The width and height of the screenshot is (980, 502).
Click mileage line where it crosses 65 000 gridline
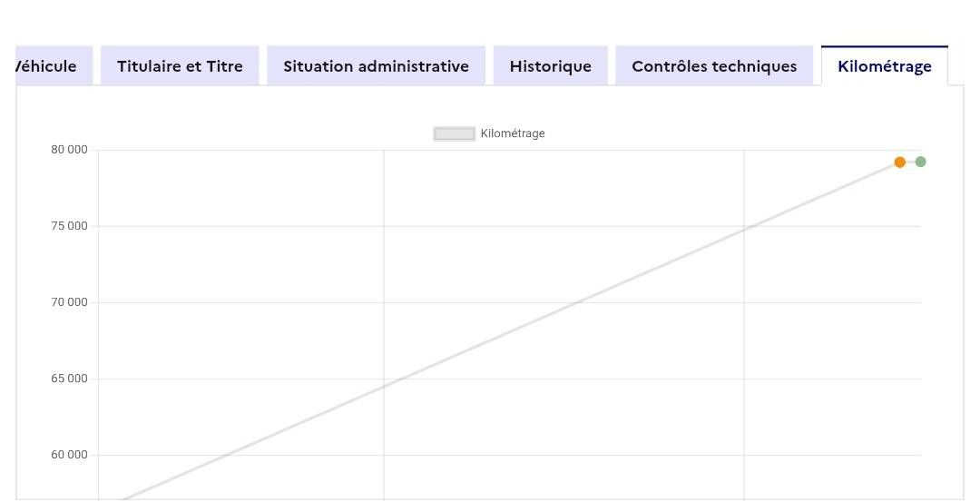click(398, 379)
